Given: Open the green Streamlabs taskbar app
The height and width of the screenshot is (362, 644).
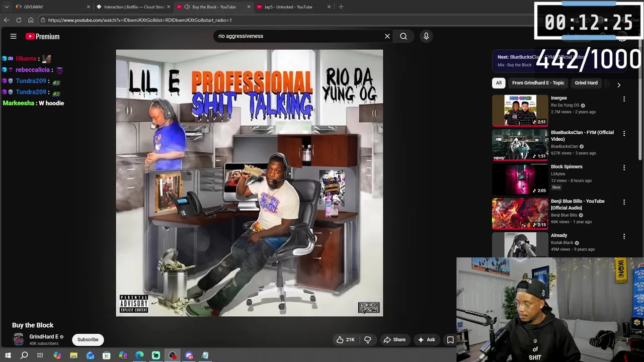Looking at the screenshot, I should (x=156, y=355).
